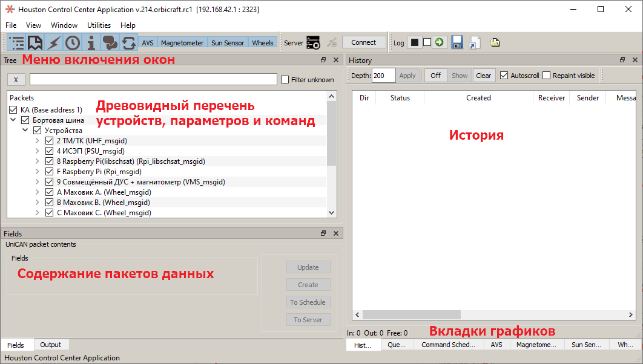
Task: Click the tree list icon in toolbar
Action: 17,42
